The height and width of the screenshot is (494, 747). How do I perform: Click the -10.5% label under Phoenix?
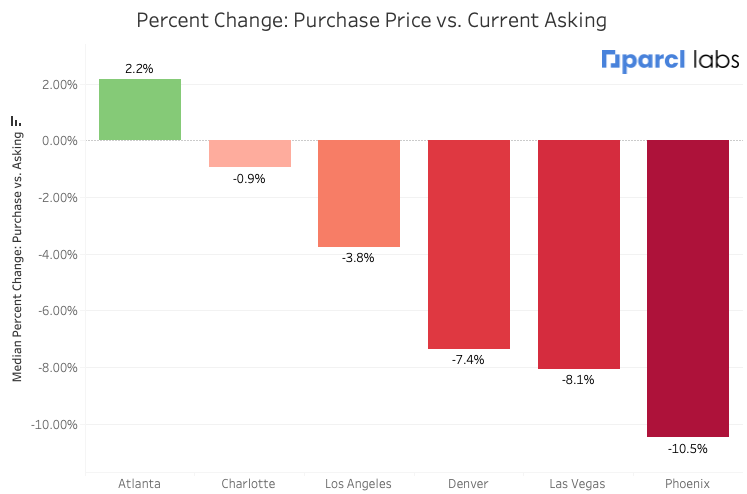click(x=688, y=449)
